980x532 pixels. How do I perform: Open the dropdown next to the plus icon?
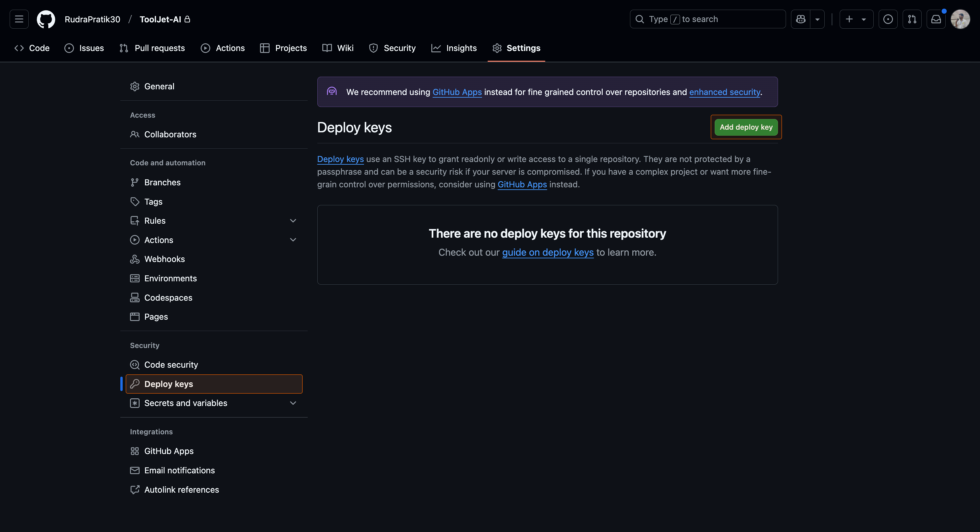tap(865, 19)
